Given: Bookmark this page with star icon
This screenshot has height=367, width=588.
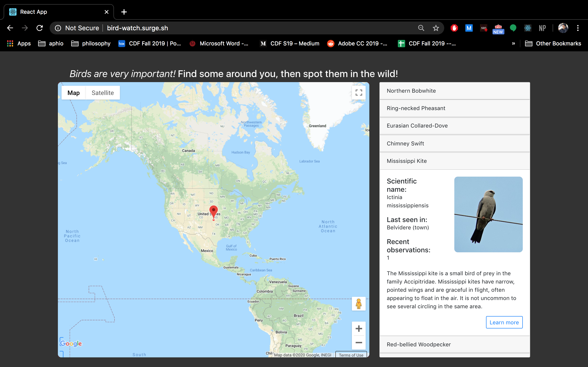Looking at the screenshot, I should click(x=436, y=28).
